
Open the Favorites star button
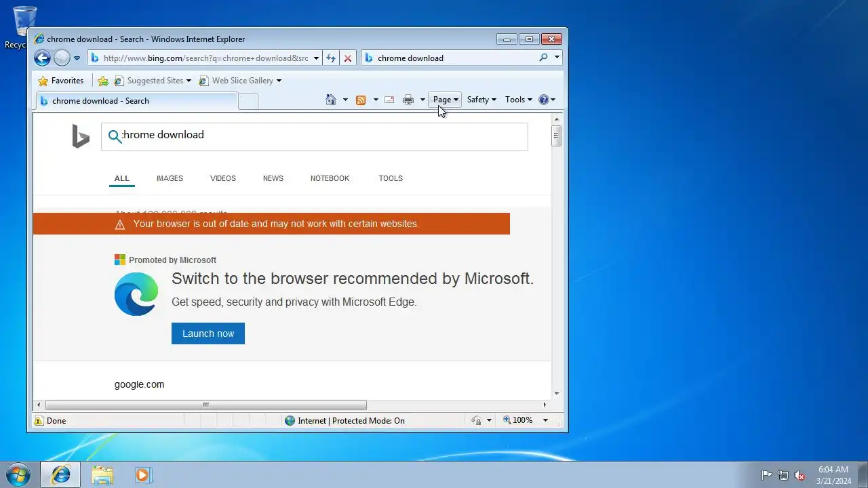(61, 81)
